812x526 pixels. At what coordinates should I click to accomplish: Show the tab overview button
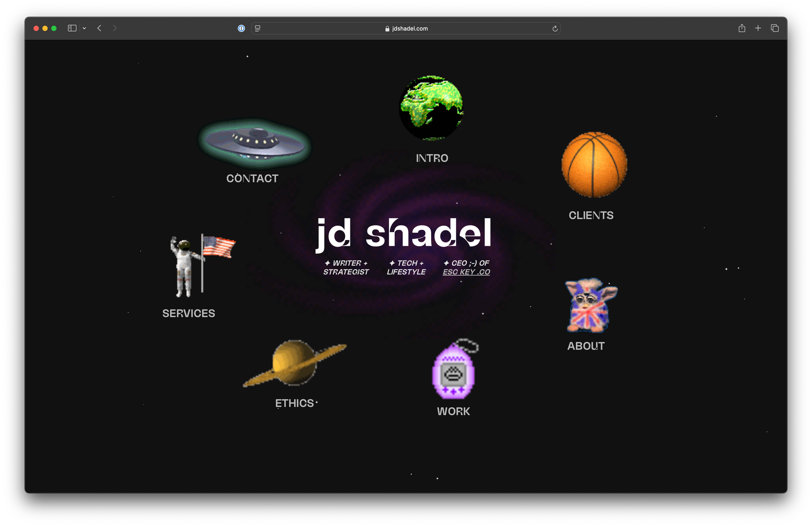pos(775,28)
